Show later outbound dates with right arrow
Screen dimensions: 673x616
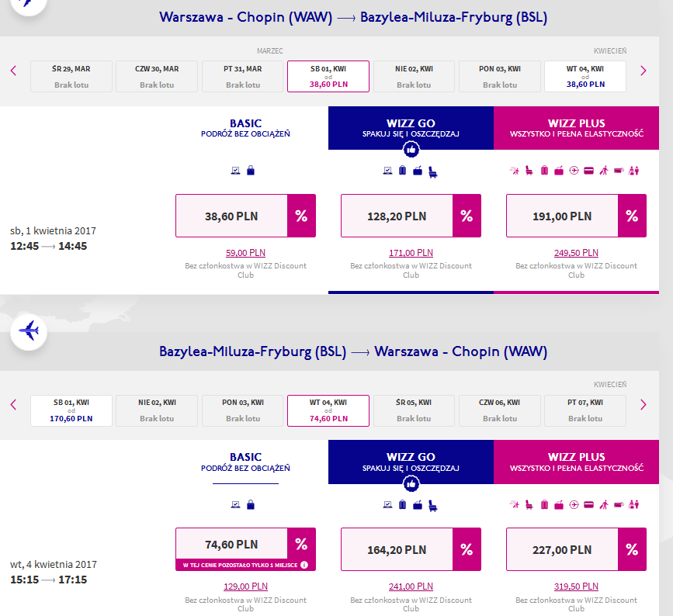coord(643,71)
